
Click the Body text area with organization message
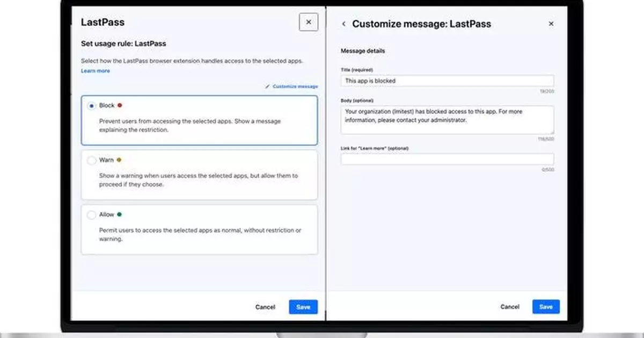(447, 119)
